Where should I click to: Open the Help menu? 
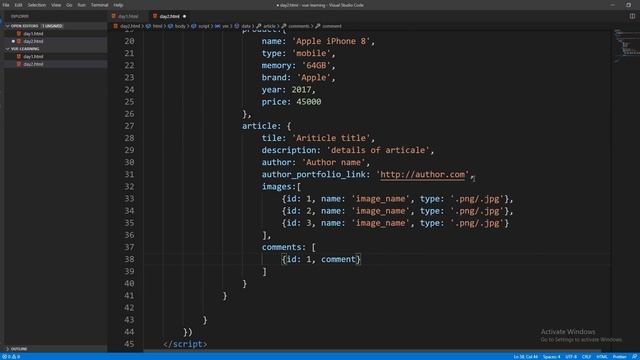[118, 5]
